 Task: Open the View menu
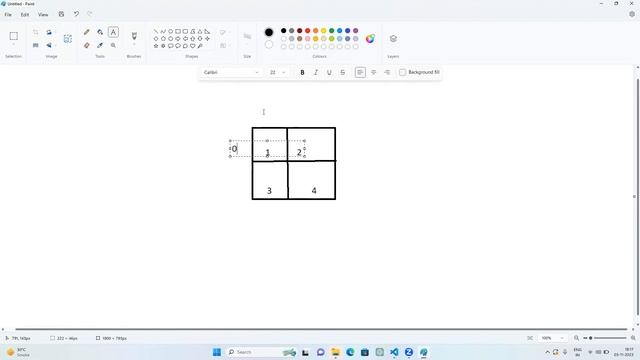pyautogui.click(x=43, y=14)
